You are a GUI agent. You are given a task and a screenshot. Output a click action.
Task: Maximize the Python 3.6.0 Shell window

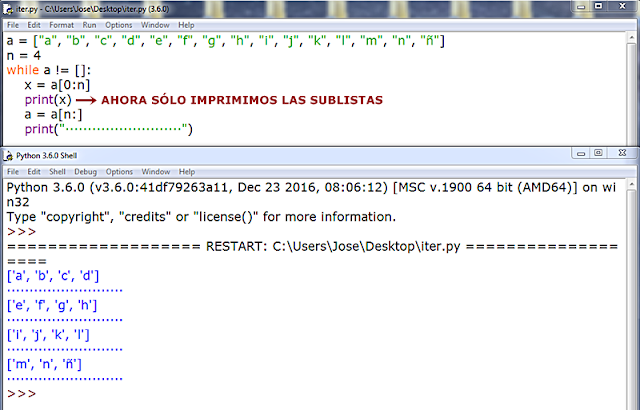(598, 153)
